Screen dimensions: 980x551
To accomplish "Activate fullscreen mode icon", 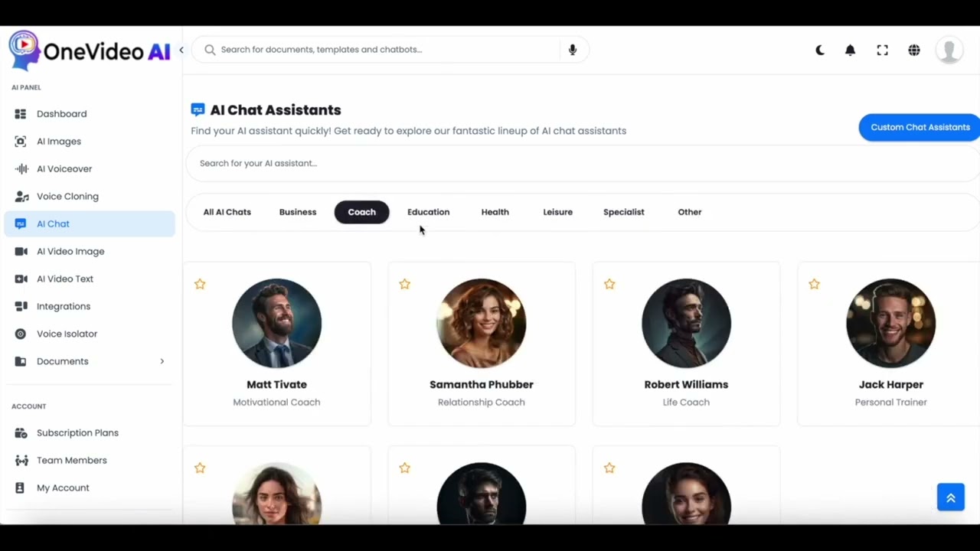I will tap(882, 50).
